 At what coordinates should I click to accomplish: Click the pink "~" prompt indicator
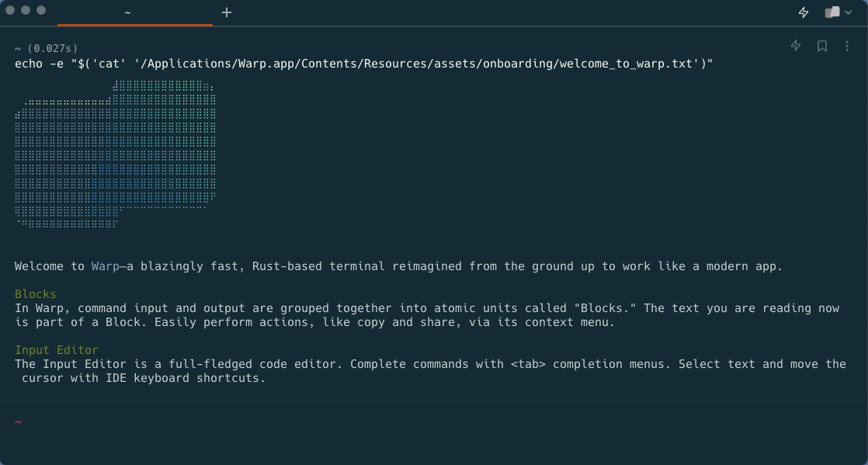(18, 422)
